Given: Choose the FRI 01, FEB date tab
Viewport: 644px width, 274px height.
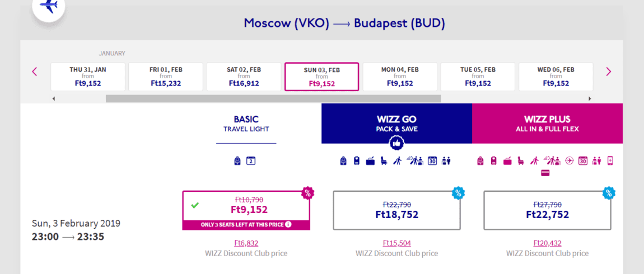Looking at the screenshot, I should pyautogui.click(x=166, y=77).
